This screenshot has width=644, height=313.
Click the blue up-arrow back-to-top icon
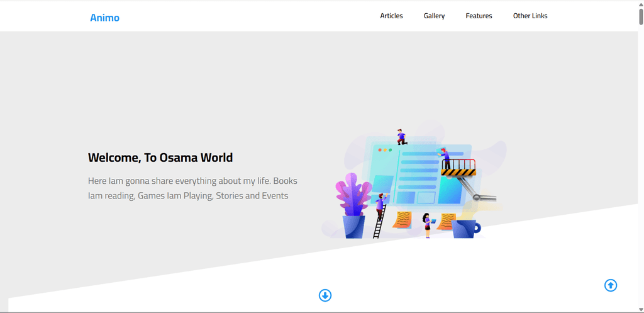611,285
